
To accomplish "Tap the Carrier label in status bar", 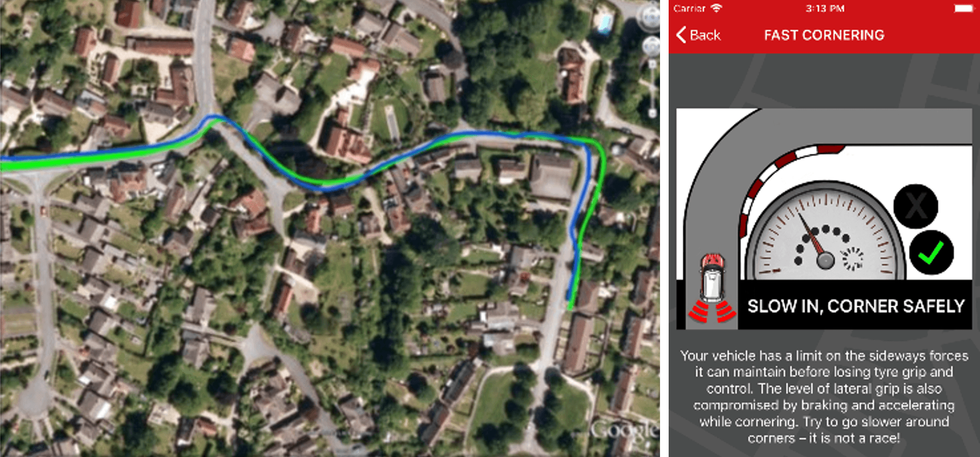I will [689, 8].
